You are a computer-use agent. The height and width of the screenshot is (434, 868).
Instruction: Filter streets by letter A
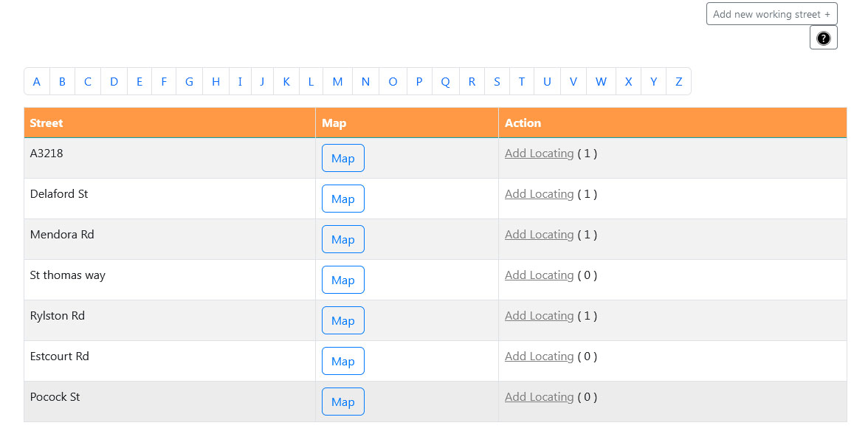(37, 81)
